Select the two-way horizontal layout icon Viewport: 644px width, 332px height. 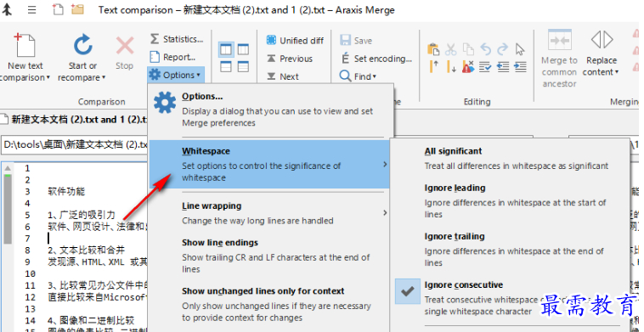[x=226, y=66]
